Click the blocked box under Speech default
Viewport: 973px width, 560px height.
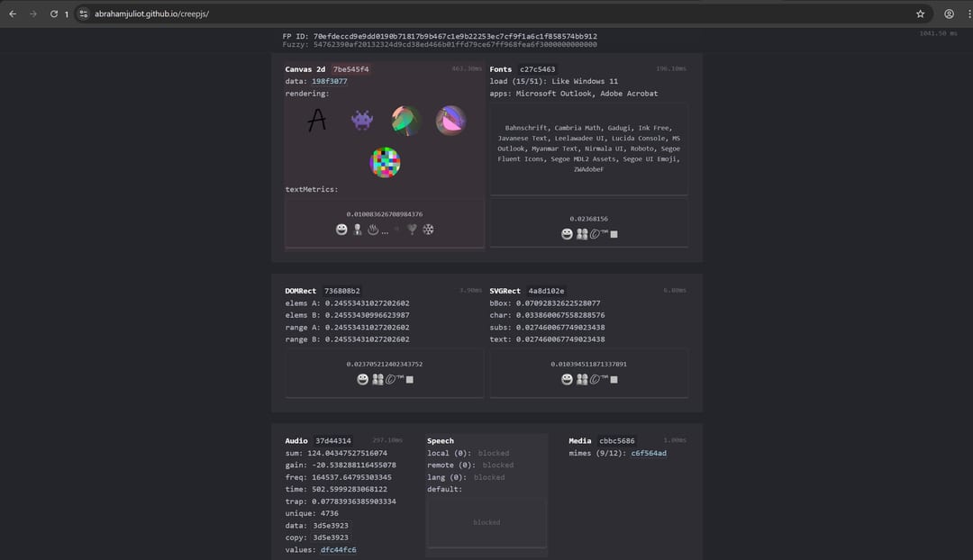tap(486, 522)
